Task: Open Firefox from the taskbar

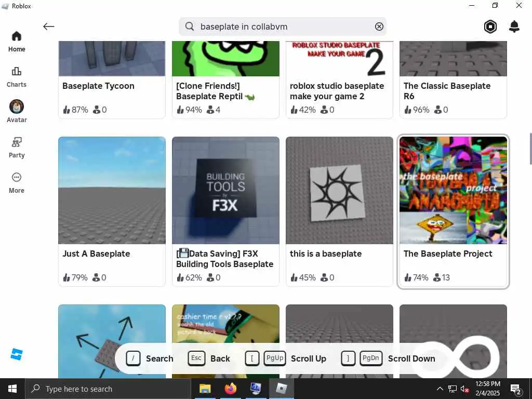Action: pos(230,389)
